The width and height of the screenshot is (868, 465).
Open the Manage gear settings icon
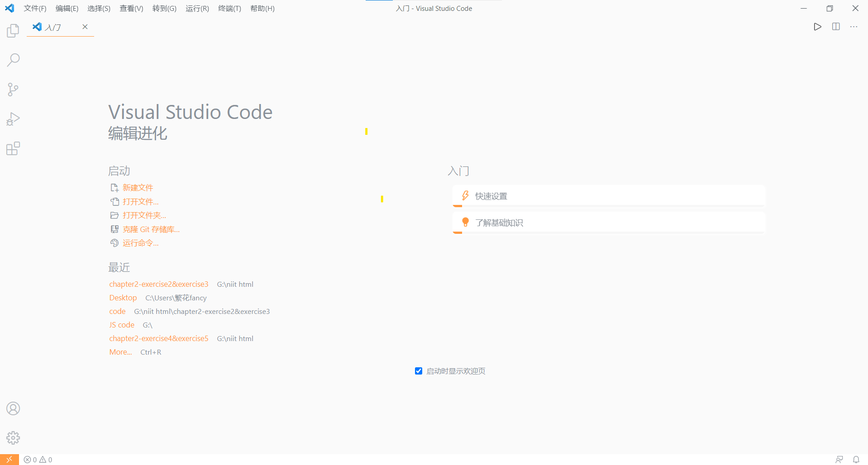pyautogui.click(x=13, y=438)
